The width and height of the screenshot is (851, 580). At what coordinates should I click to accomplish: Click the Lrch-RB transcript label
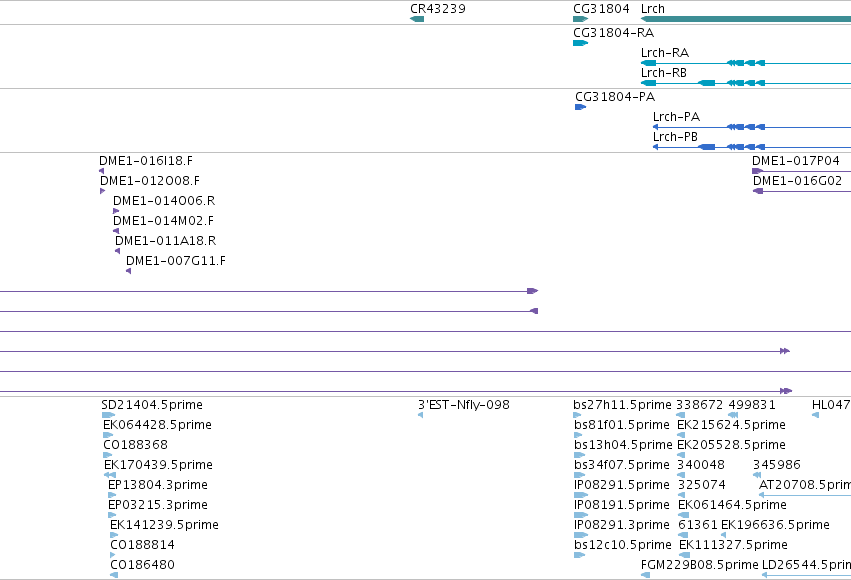pos(664,73)
